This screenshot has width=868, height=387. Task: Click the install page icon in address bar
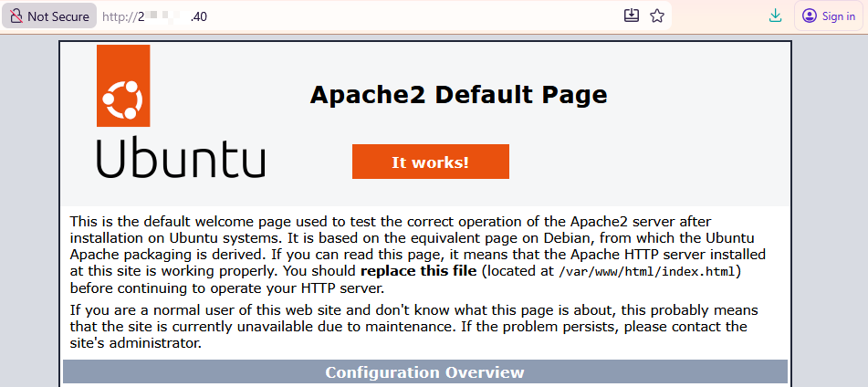coord(631,16)
